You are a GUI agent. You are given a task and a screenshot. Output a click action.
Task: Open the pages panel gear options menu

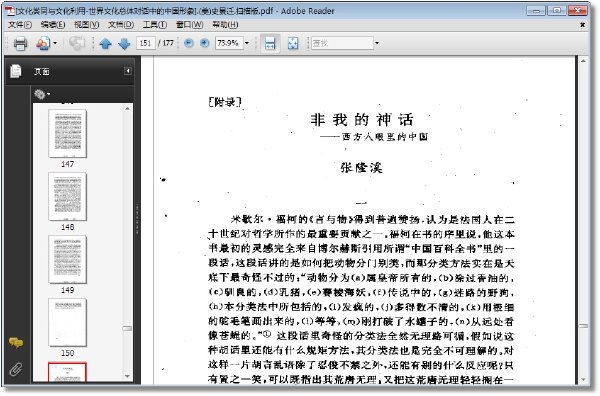tap(42, 94)
